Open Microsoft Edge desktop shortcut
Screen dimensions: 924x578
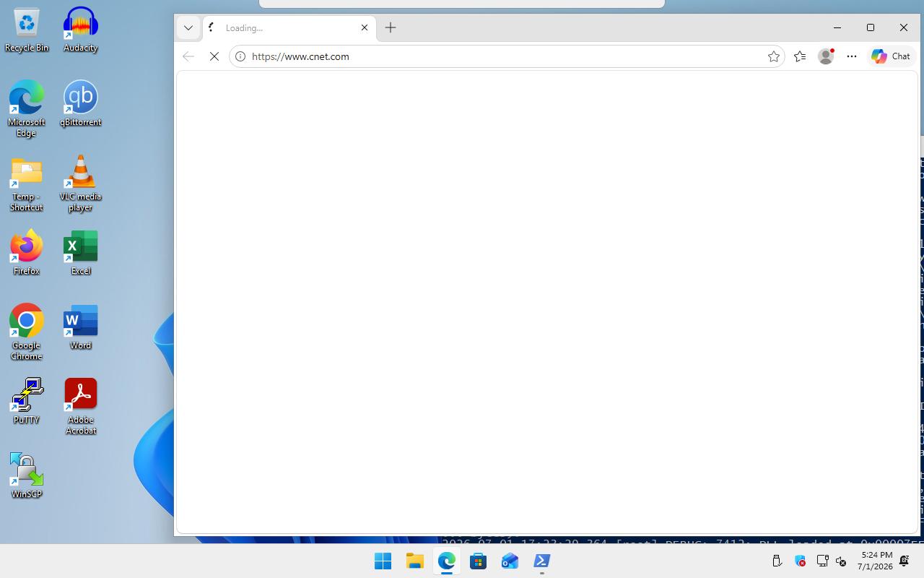pos(27,110)
